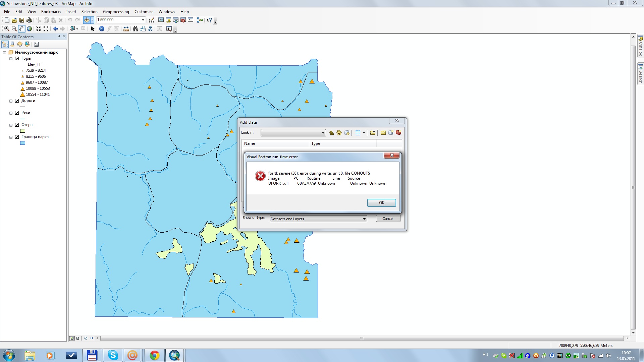The height and width of the screenshot is (362, 644).
Task: Open the Windows menu
Action: (167, 12)
